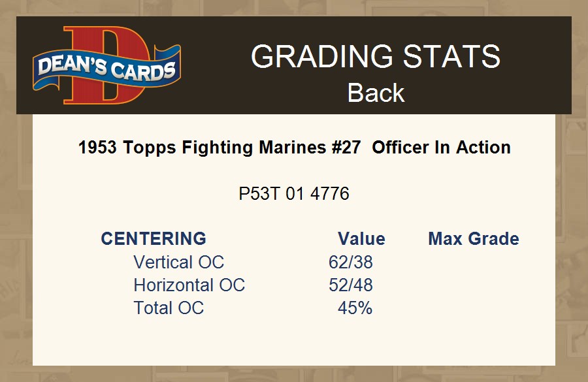Click the #27 card number
This screenshot has height=382, width=588.
[x=346, y=148]
